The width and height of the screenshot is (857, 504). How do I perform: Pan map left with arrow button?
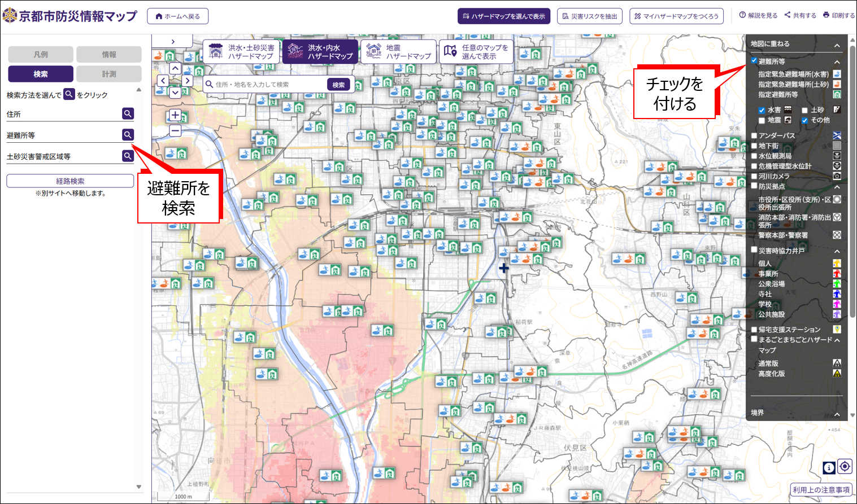pyautogui.click(x=163, y=81)
